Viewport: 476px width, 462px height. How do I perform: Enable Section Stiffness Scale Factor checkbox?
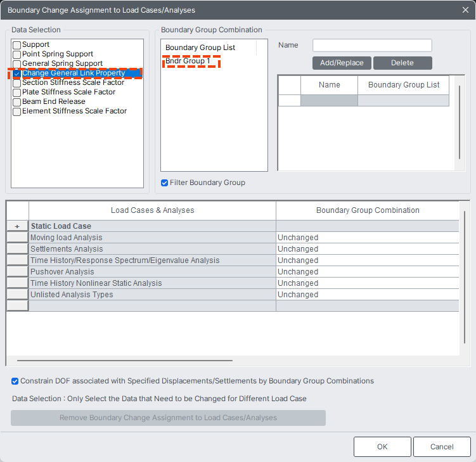pos(17,83)
